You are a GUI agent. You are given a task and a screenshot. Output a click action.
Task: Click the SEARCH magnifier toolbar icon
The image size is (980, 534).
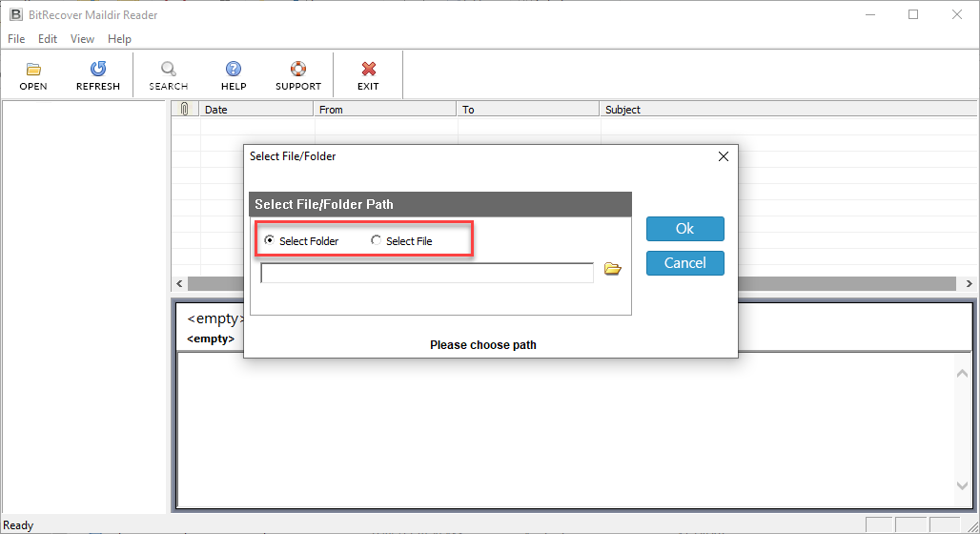click(x=168, y=69)
